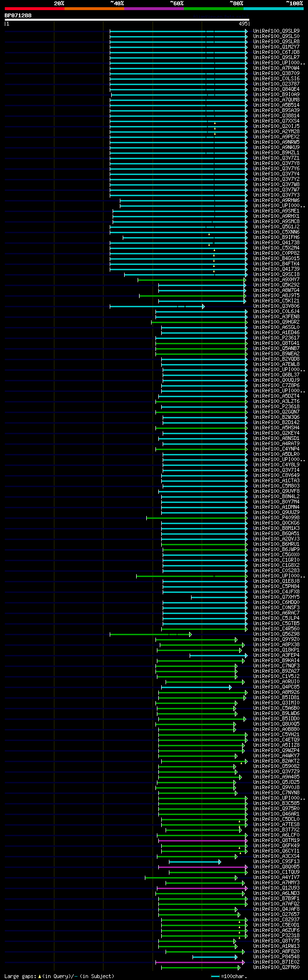Select hit label UniRef100_Q4PC85
The height and width of the screenshot is (980, 308).
[x=276, y=687]
